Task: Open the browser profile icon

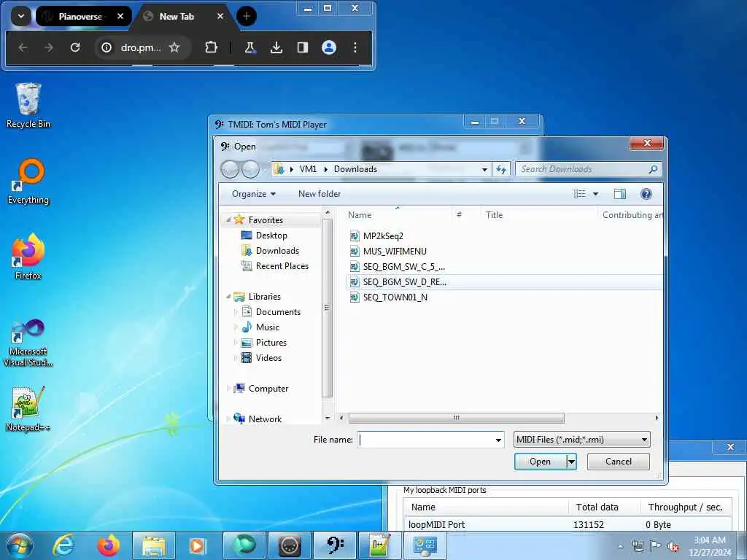Action: [x=329, y=47]
